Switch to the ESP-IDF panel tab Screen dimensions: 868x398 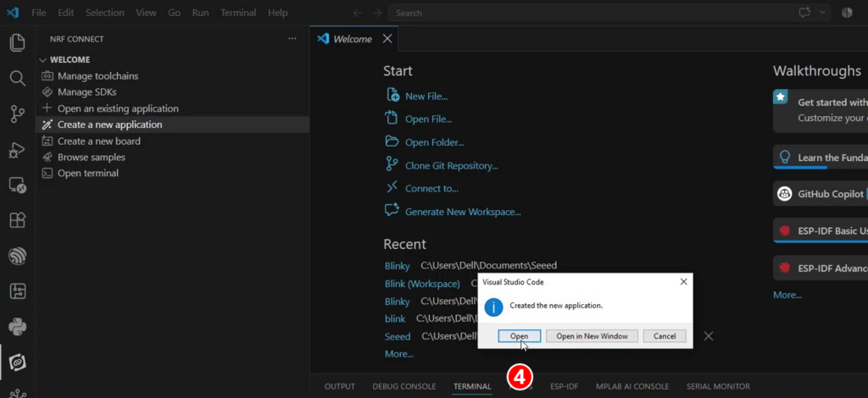pyautogui.click(x=564, y=386)
